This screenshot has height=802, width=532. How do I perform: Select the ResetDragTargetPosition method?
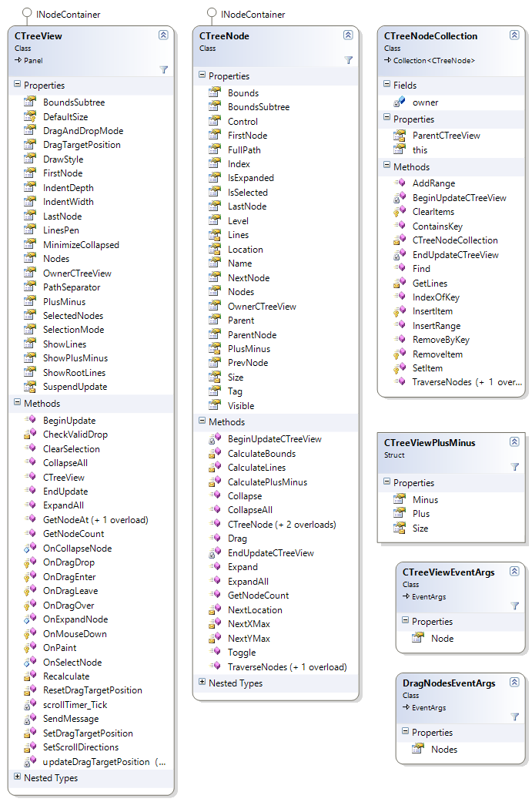tap(92, 690)
